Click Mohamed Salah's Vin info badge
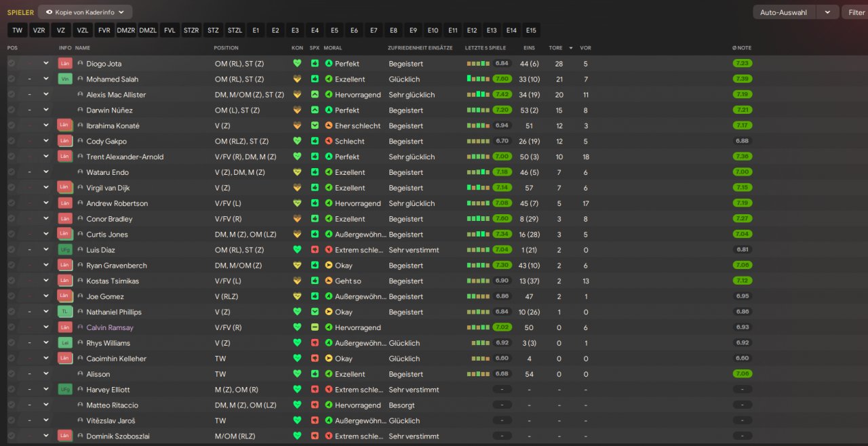Viewport: 868px width, 446px height. [x=65, y=79]
